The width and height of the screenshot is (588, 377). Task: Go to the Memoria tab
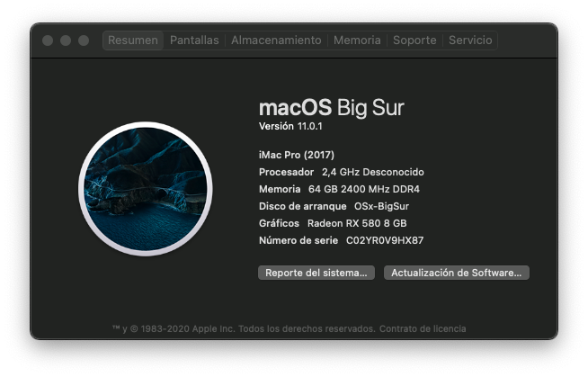357,40
